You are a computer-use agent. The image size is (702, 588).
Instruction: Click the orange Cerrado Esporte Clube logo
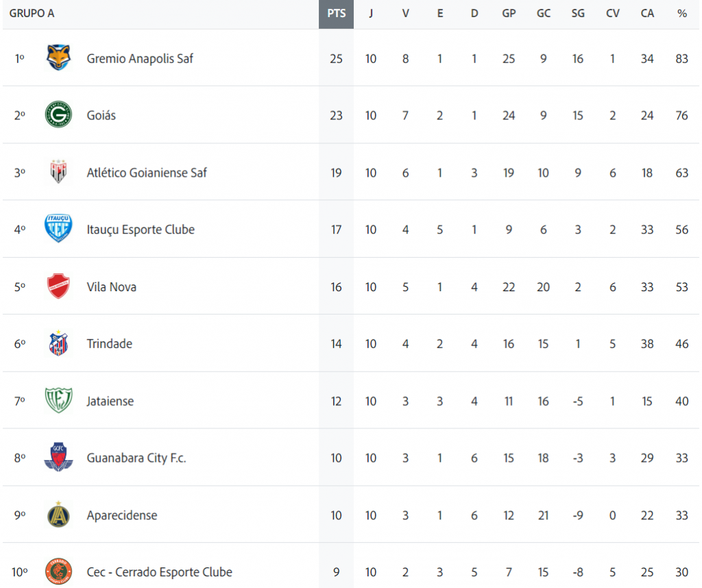[x=58, y=572]
